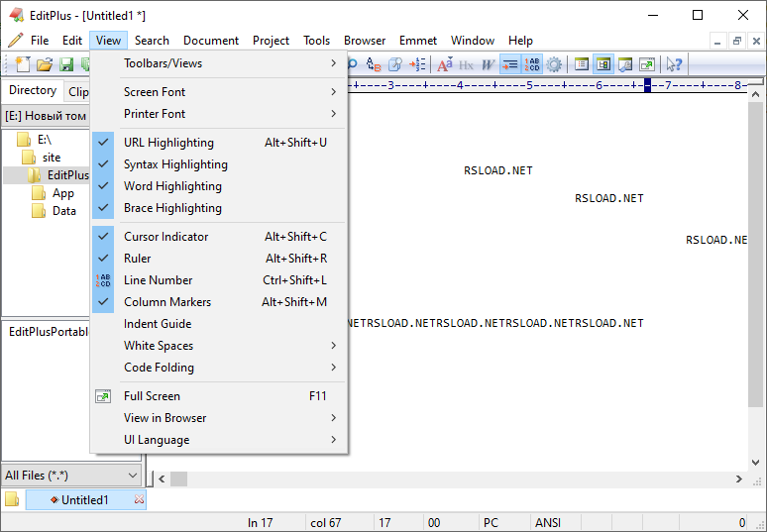The height and width of the screenshot is (532, 767).
Task: Open the All Files (*.*) filter dropdown
Action: (x=71, y=476)
